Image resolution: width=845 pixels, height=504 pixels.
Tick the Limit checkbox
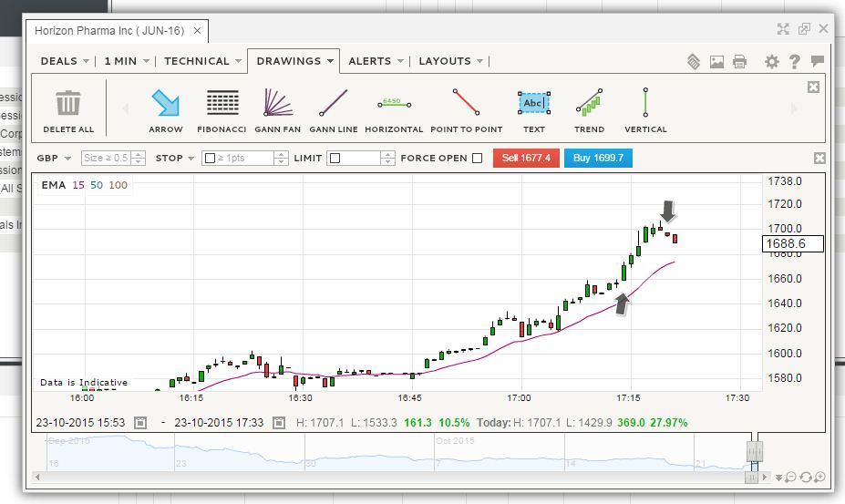(x=335, y=158)
